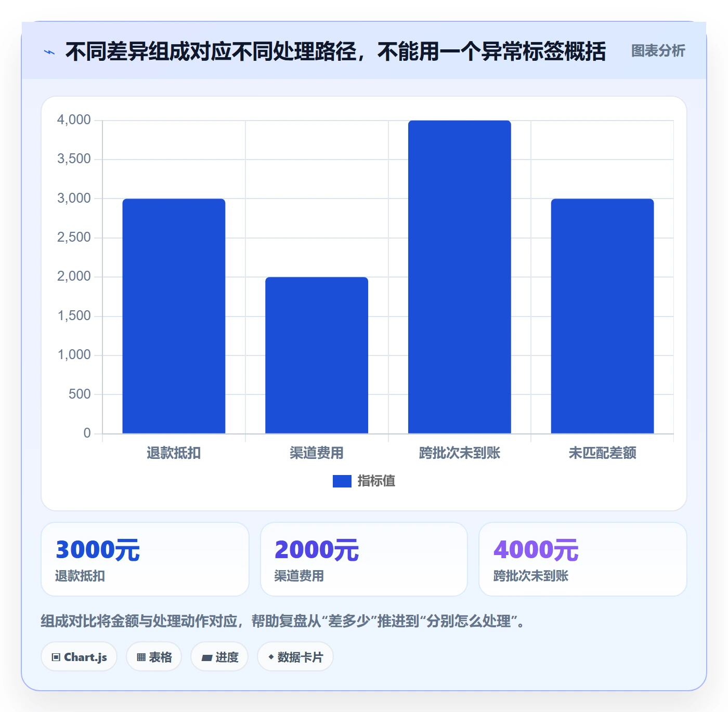Click the 渠道费用 x-axis label

(317, 453)
